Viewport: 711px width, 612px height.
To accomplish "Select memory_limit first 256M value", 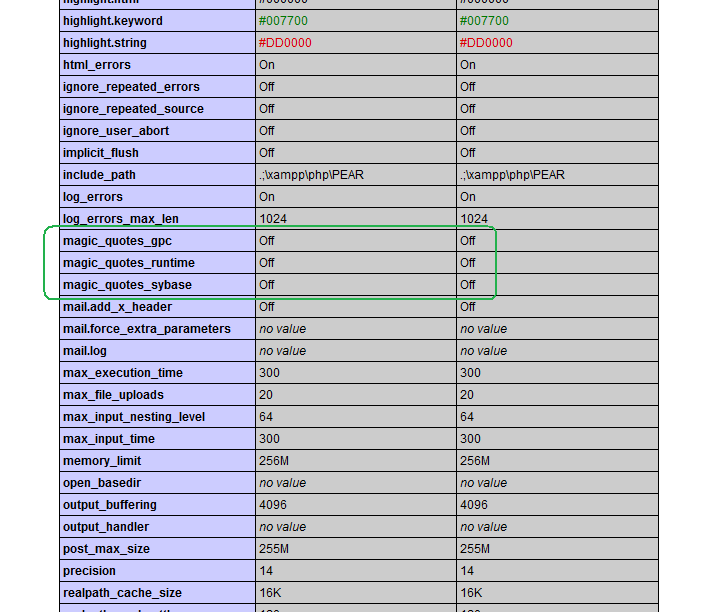I will click(274, 461).
